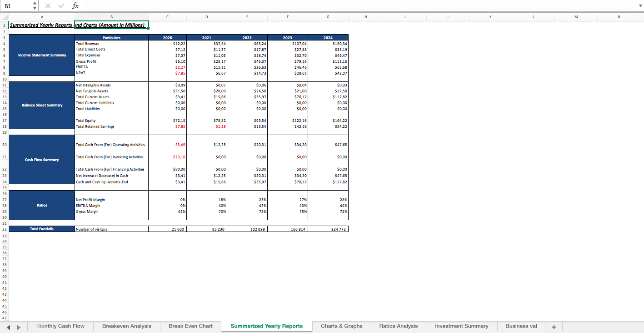The width and height of the screenshot is (644, 333).
Task: Add a new sheet with plus button
Action: coord(554,327)
